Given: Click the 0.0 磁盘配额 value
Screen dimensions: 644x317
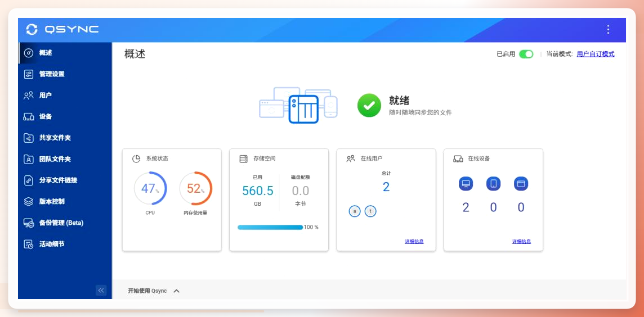Looking at the screenshot, I should pos(301,191).
